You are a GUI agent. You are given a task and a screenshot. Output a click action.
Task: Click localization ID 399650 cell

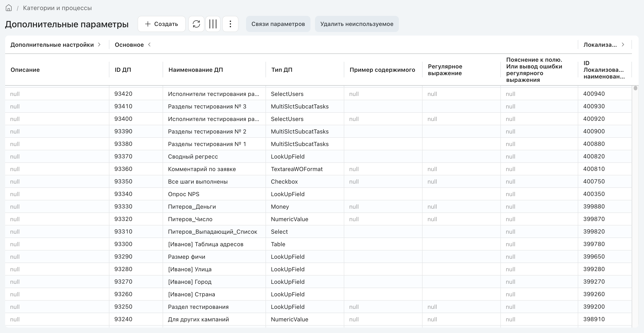605,257
